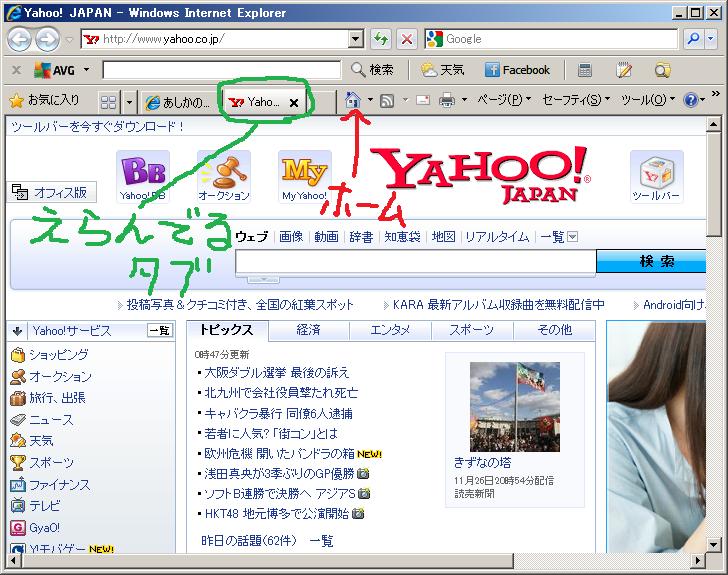Click the AVG toolbar notepad icon
The width and height of the screenshot is (728, 575).
coord(624,70)
